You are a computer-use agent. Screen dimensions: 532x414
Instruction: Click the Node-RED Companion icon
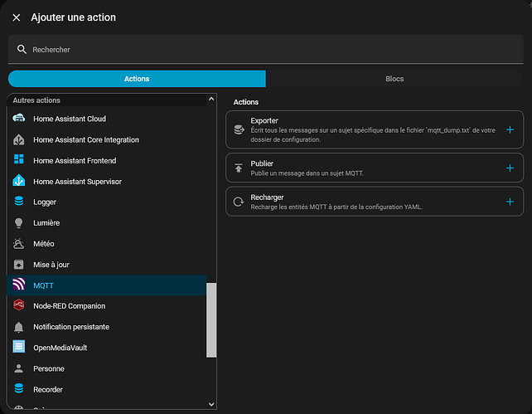pyautogui.click(x=19, y=306)
